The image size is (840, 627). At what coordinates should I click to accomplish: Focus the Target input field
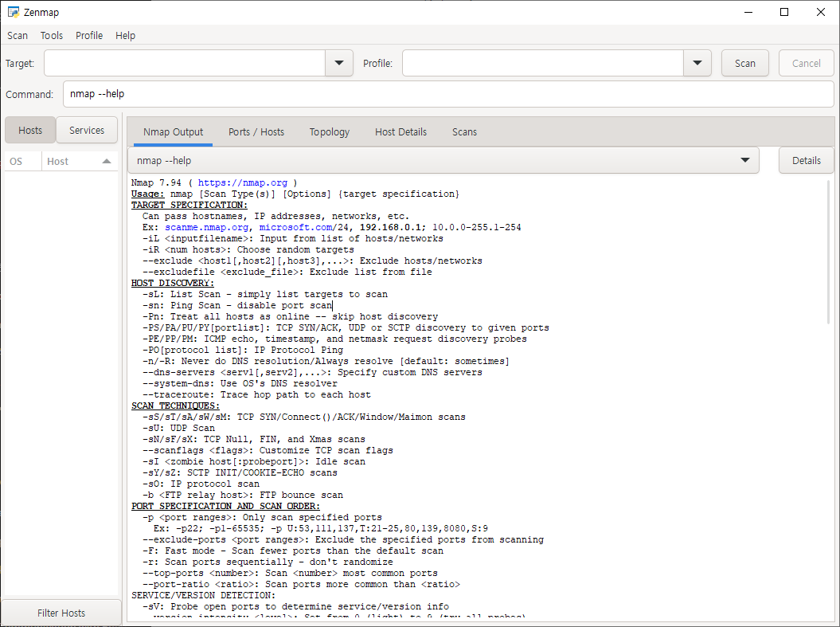tap(185, 63)
